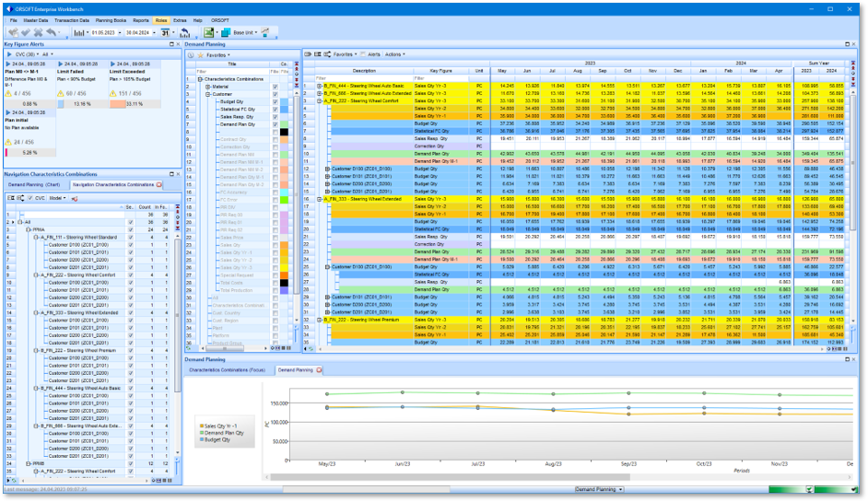This screenshot has width=868, height=502.
Task: Toggle the Alerts checkbox in grid toolbar
Action: coord(363,54)
